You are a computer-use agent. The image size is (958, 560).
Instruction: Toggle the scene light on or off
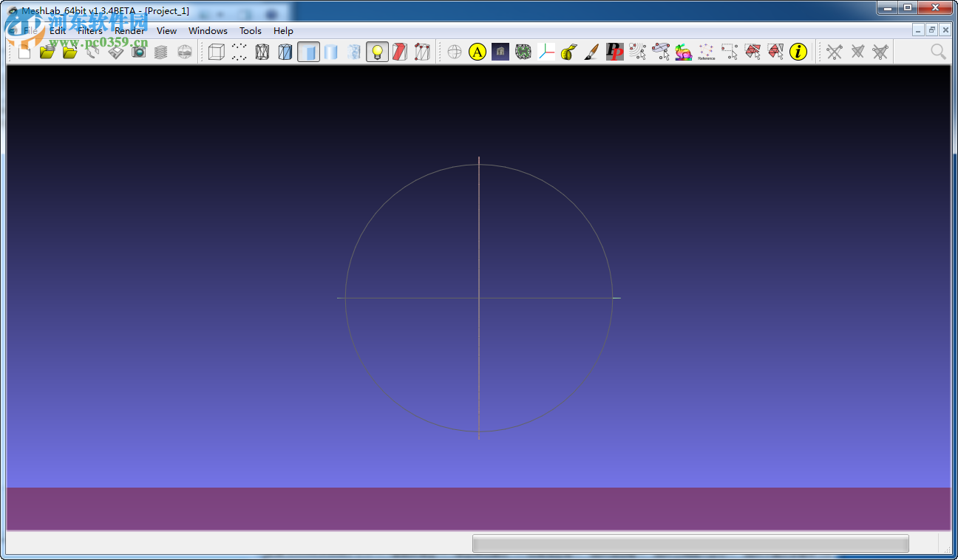click(377, 52)
